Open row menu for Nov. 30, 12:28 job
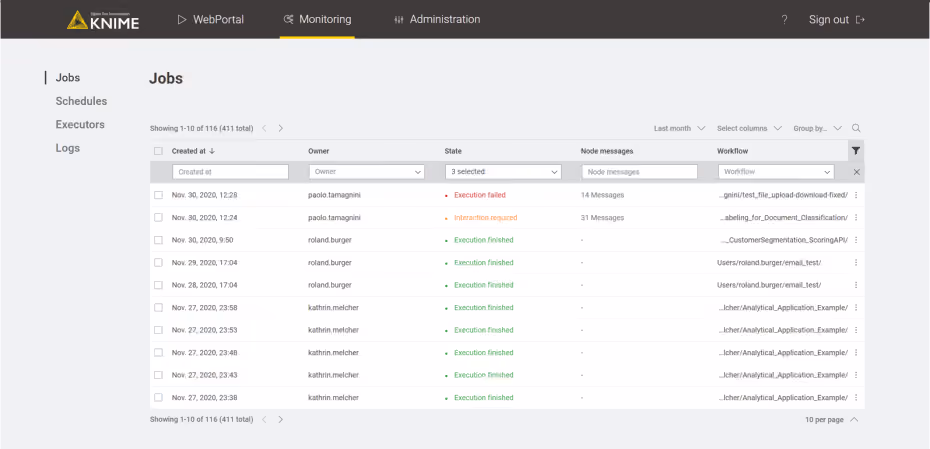 point(856,195)
